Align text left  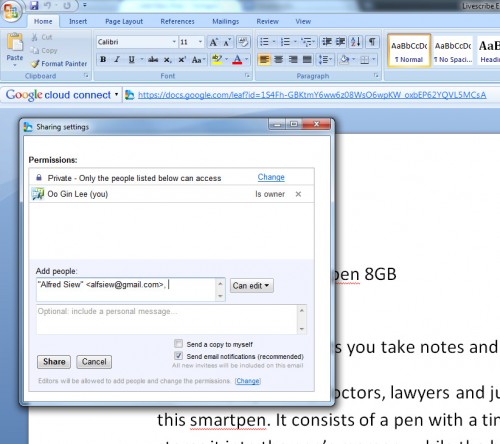(264, 60)
